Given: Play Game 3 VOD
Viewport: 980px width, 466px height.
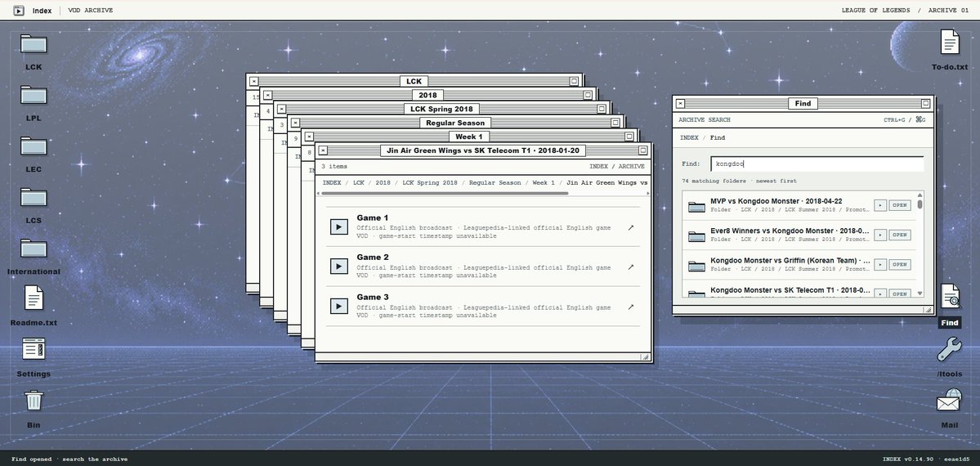Looking at the screenshot, I should [338, 307].
